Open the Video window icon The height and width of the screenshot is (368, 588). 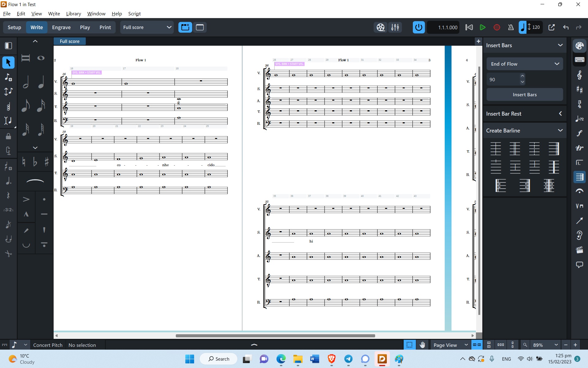click(x=380, y=27)
